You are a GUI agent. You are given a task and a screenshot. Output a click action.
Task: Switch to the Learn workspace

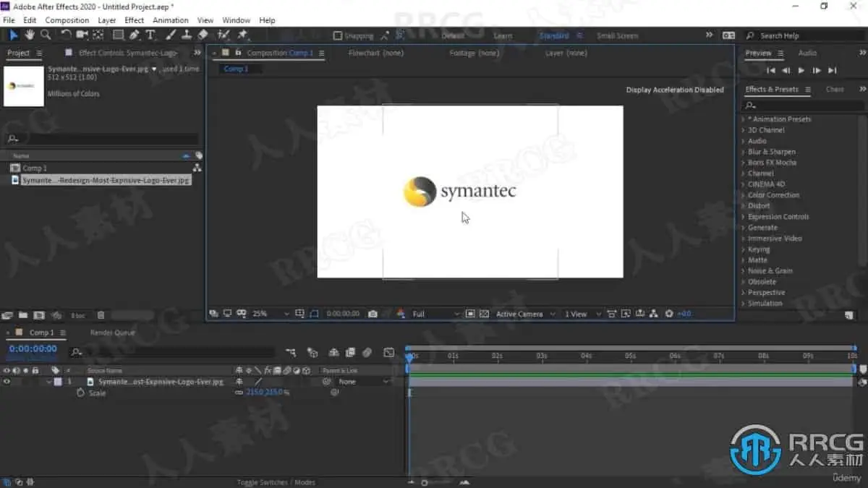503,35
